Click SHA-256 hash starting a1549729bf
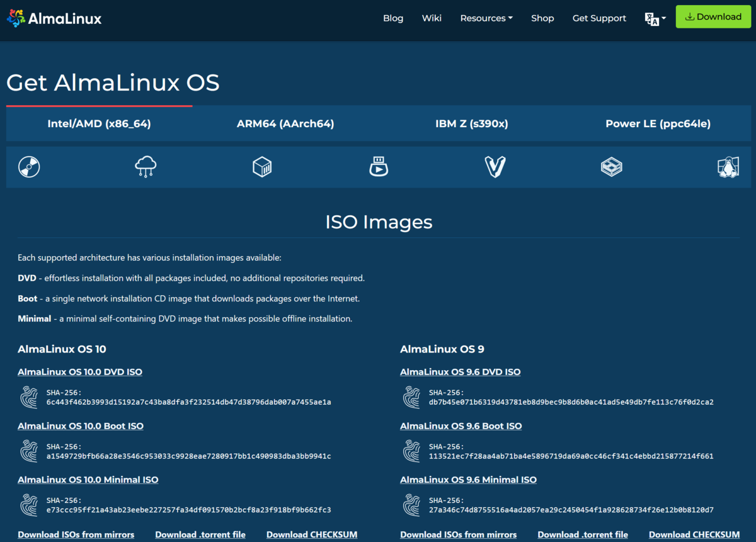This screenshot has height=542, width=756. (x=189, y=456)
